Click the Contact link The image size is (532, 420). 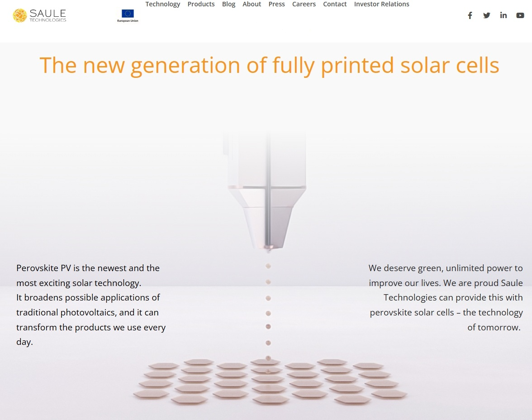coord(335,5)
